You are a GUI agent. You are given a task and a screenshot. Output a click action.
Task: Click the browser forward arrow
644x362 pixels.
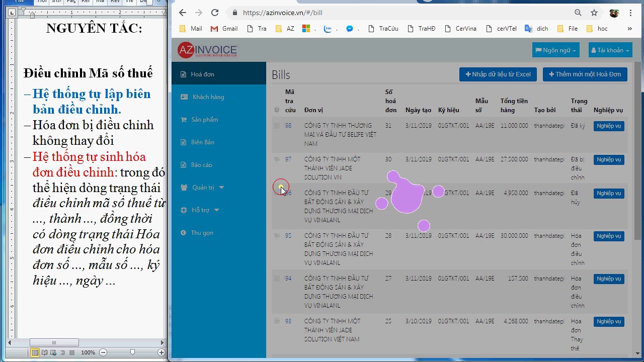coord(198,13)
